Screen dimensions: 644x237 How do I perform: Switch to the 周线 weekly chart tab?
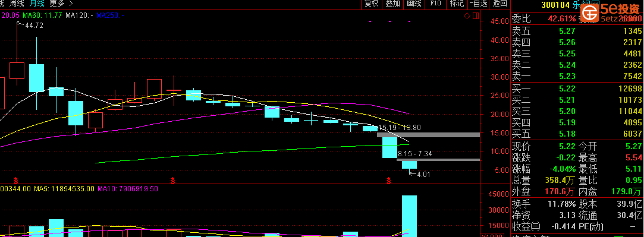point(17,4)
